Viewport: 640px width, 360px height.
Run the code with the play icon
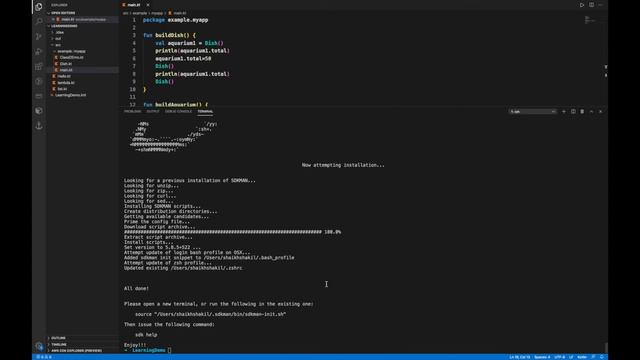coord(582,5)
